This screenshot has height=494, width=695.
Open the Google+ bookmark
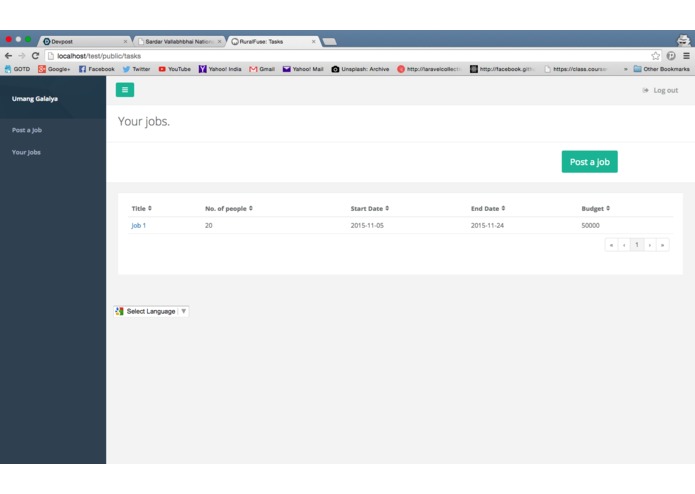(54, 69)
